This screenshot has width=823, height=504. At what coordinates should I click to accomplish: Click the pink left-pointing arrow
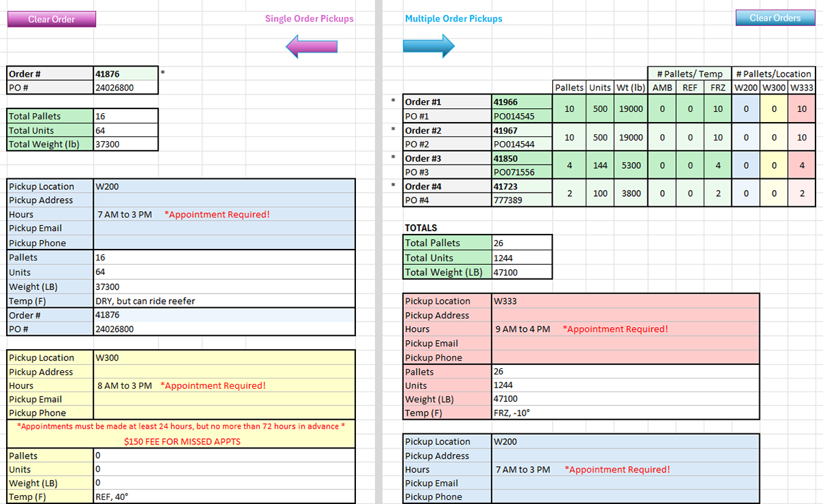point(312,47)
